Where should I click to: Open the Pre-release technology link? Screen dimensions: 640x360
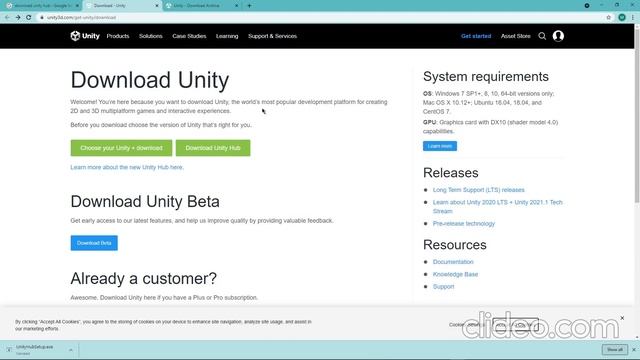pos(464,224)
